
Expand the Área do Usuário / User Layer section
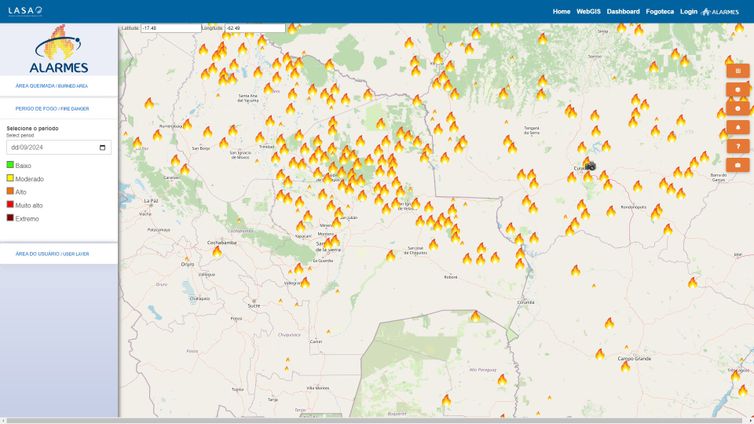pyautogui.click(x=52, y=254)
